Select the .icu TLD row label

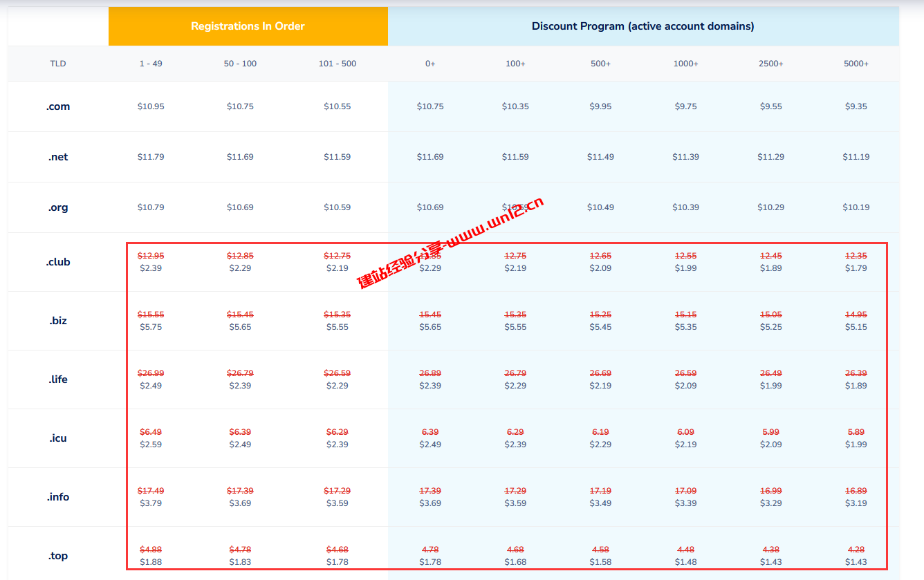58,438
